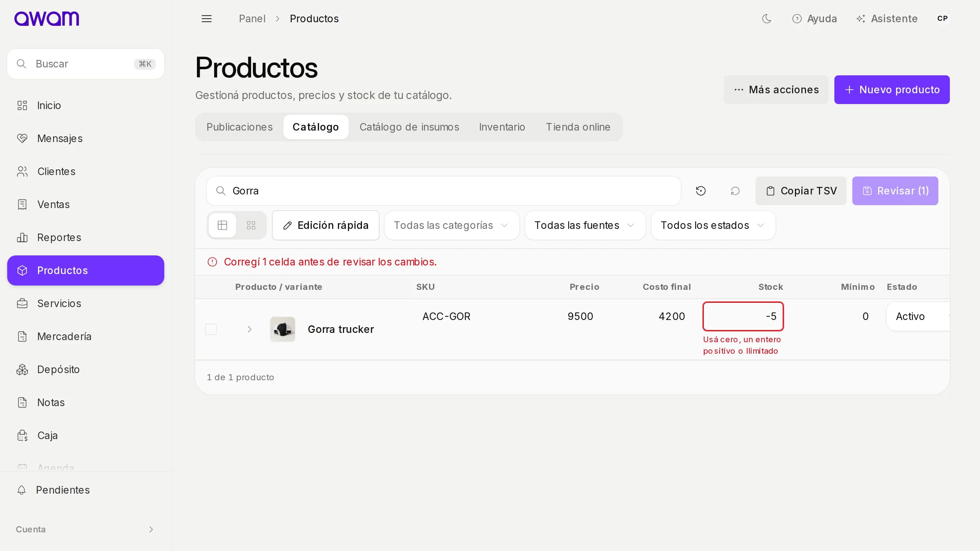The image size is (980, 551).
Task: Open Más acciones menu
Action: coord(776,90)
